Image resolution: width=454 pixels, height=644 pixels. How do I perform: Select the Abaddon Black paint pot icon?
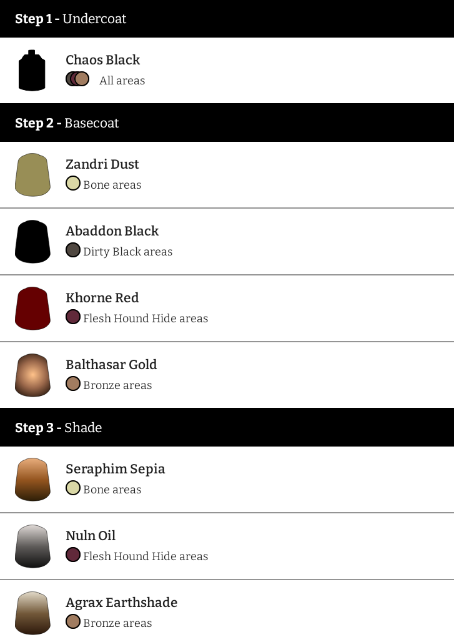(x=33, y=242)
